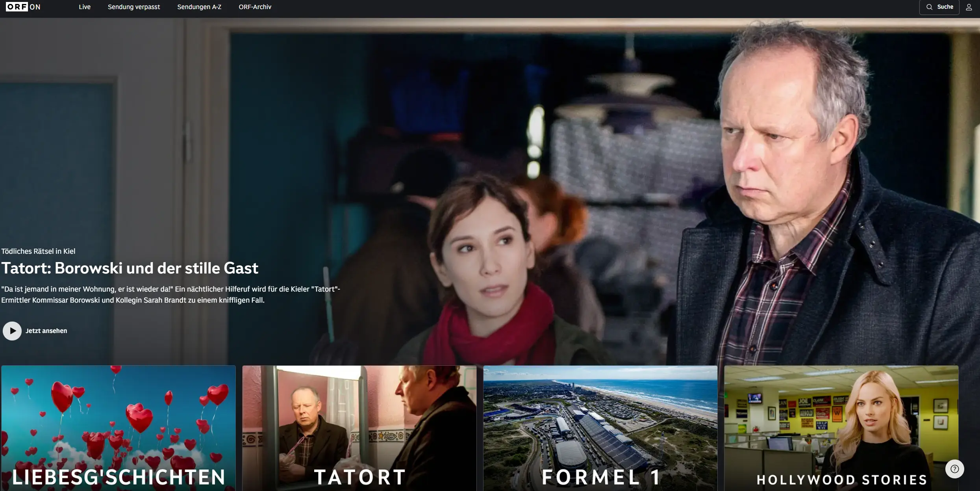The height and width of the screenshot is (491, 980).
Task: Select the ORF-Archiv menu item
Action: [x=255, y=7]
